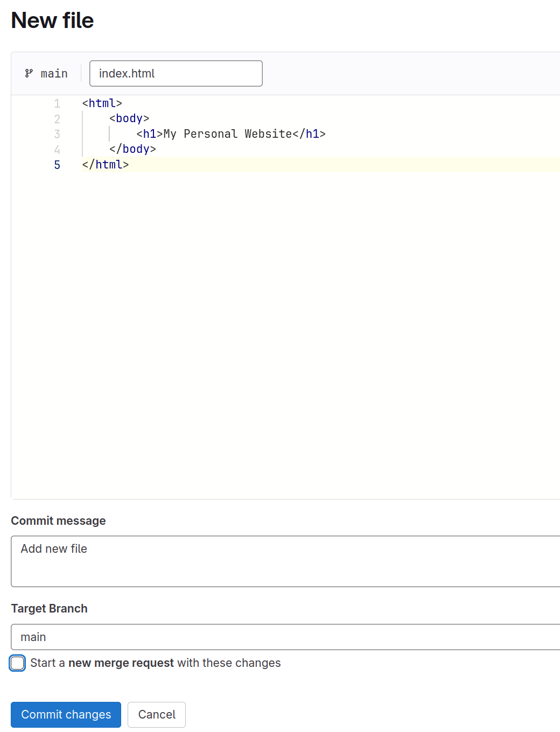The width and height of the screenshot is (560, 732).
Task: Click the <body> opening tag line
Action: click(129, 118)
